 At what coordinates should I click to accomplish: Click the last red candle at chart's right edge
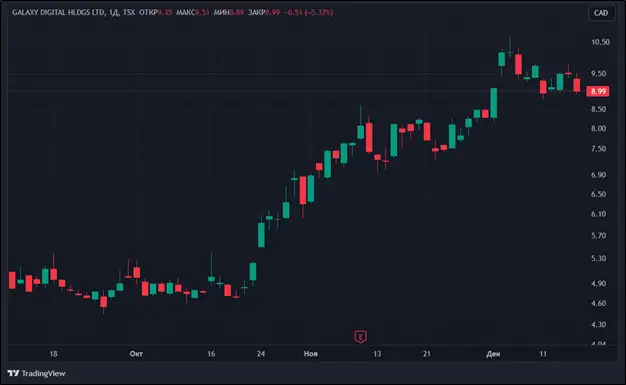coord(576,85)
